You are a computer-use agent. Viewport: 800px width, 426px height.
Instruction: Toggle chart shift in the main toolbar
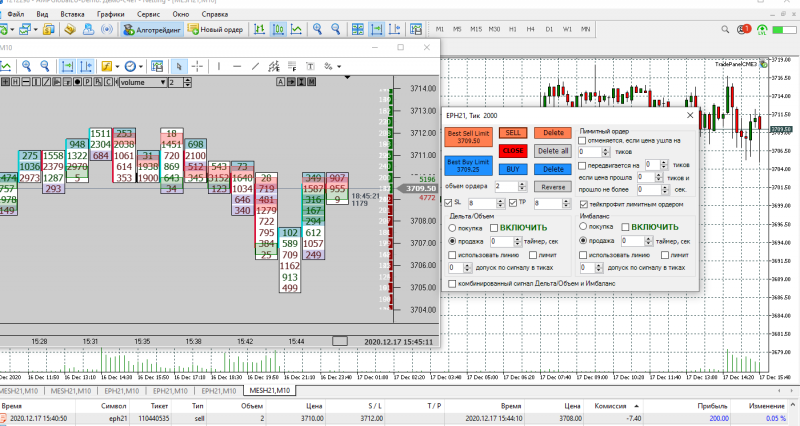(x=394, y=30)
